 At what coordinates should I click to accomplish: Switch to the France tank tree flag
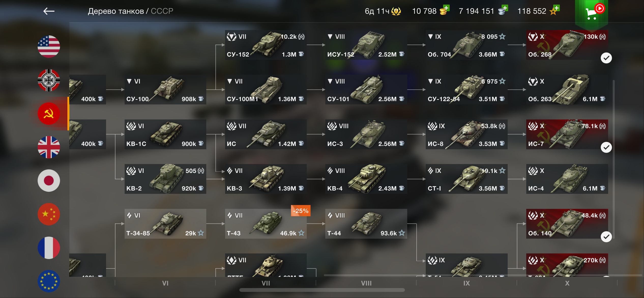[49, 248]
